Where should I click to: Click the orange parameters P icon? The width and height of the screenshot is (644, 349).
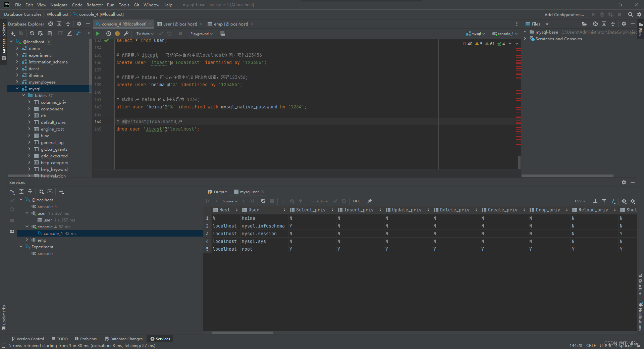click(117, 34)
